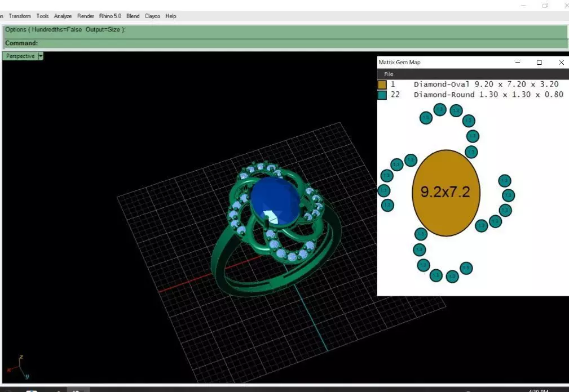Select the Diamond-Oval 9.20 x 7.20 row text

coord(486,84)
